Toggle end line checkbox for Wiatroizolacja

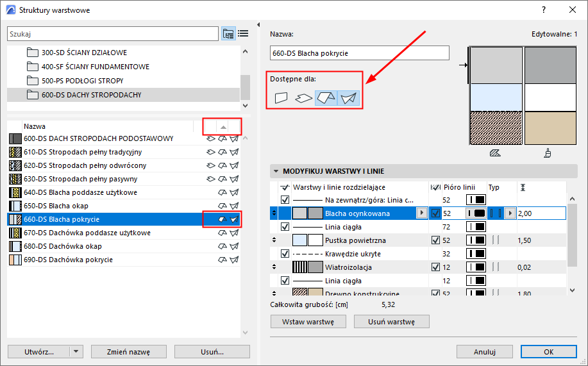coord(435,267)
